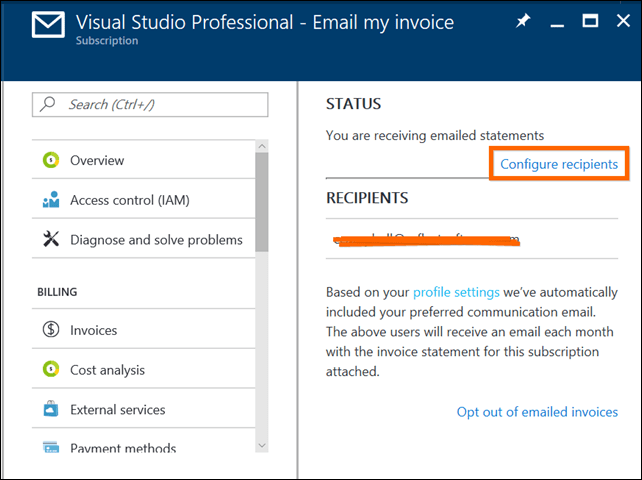Click the Configure recipients link
The width and height of the screenshot is (642, 480).
tap(559, 164)
